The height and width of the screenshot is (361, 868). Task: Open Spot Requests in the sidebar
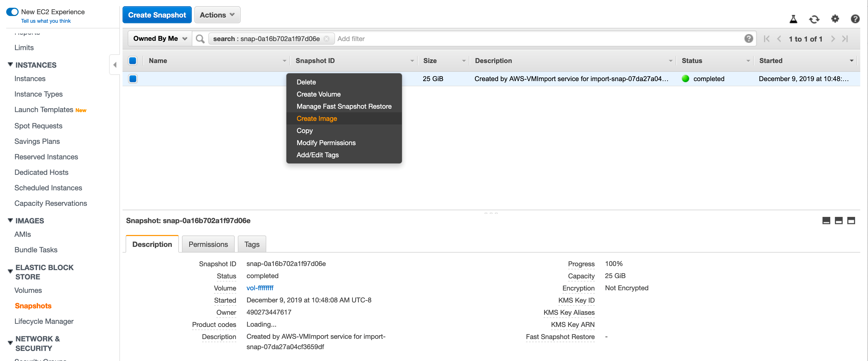[x=39, y=126]
